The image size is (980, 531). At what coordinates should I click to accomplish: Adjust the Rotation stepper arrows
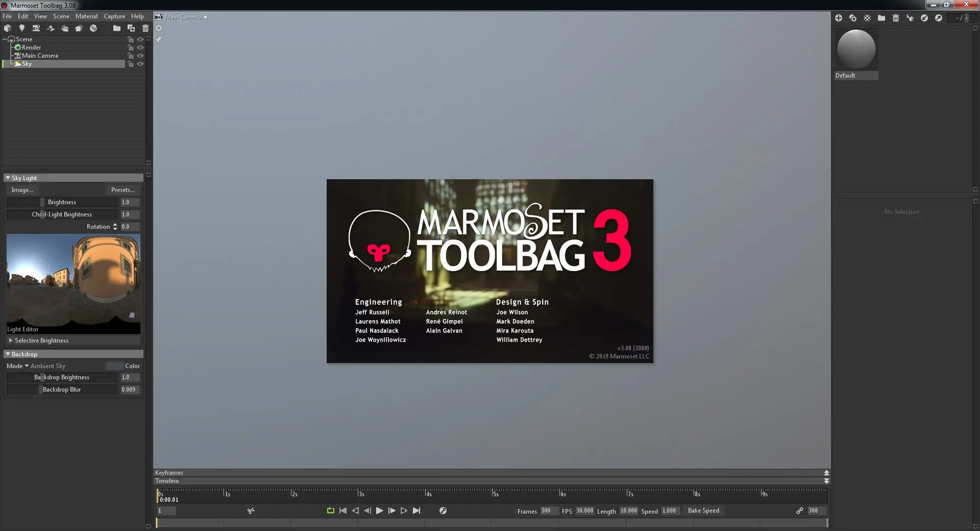(115, 227)
